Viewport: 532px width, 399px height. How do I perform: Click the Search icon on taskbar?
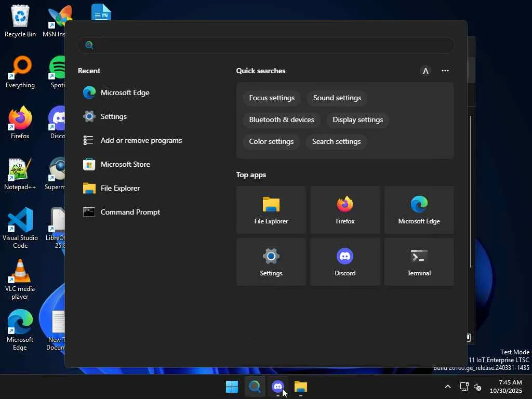pyautogui.click(x=255, y=387)
